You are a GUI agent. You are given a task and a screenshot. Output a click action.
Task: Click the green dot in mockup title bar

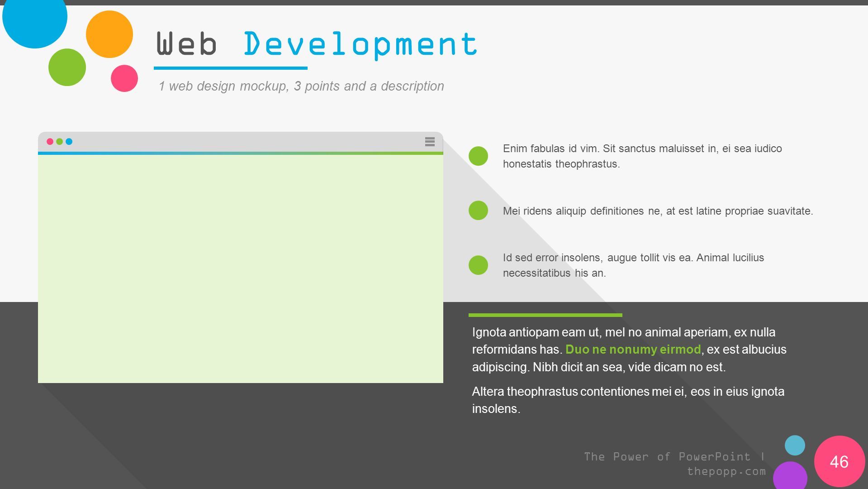tap(60, 142)
